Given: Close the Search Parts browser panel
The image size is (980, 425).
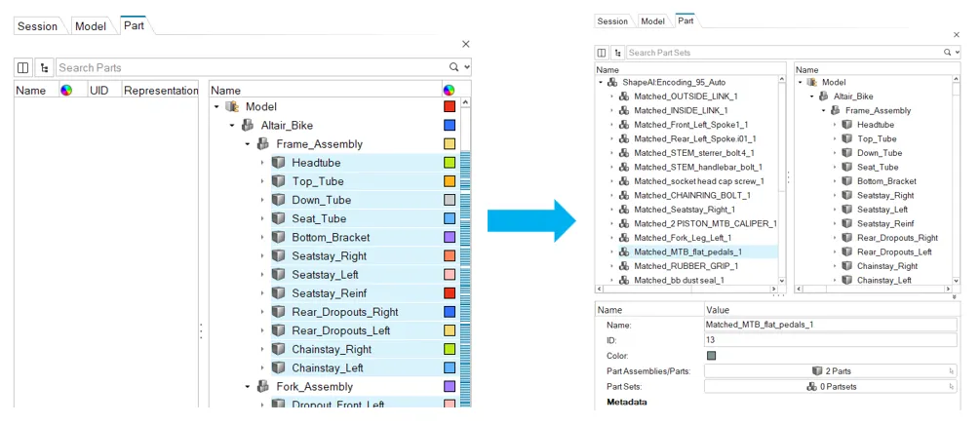Looking at the screenshot, I should [466, 45].
